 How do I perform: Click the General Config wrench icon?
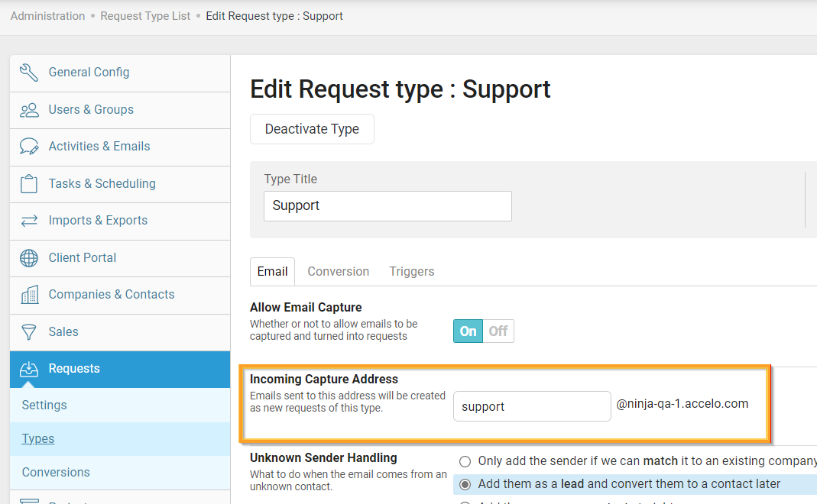click(29, 73)
